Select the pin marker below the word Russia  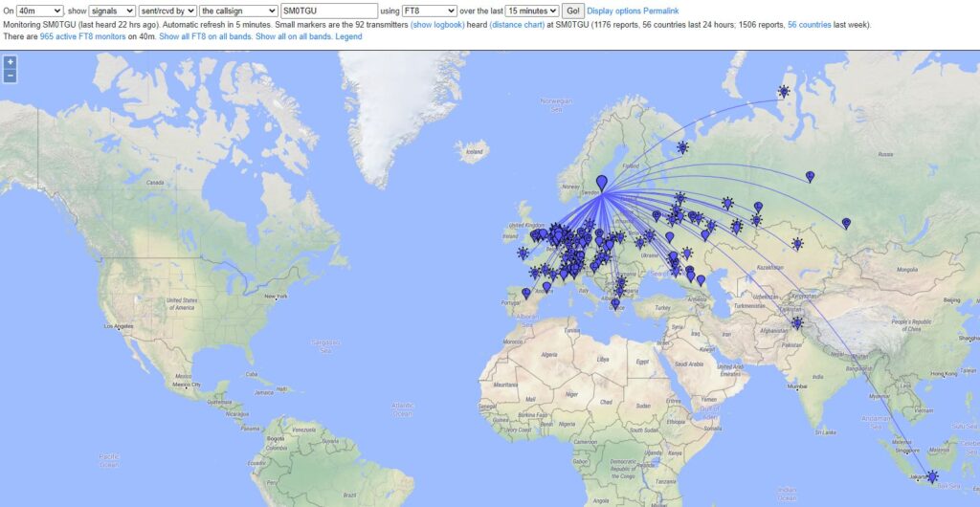pyautogui.click(x=810, y=177)
